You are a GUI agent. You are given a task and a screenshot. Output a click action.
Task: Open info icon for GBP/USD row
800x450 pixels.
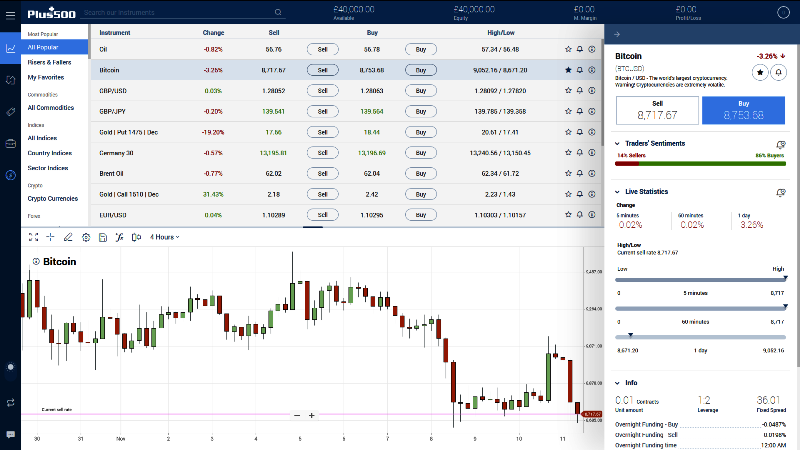click(592, 91)
